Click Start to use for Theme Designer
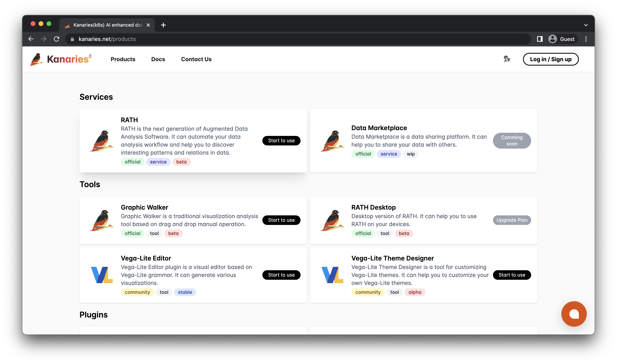The image size is (617, 364). (512, 275)
